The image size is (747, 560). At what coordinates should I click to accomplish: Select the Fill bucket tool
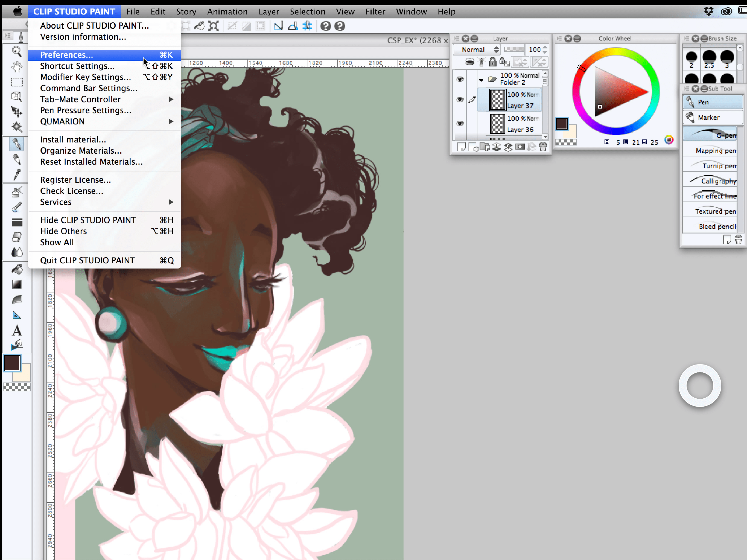[x=16, y=269]
